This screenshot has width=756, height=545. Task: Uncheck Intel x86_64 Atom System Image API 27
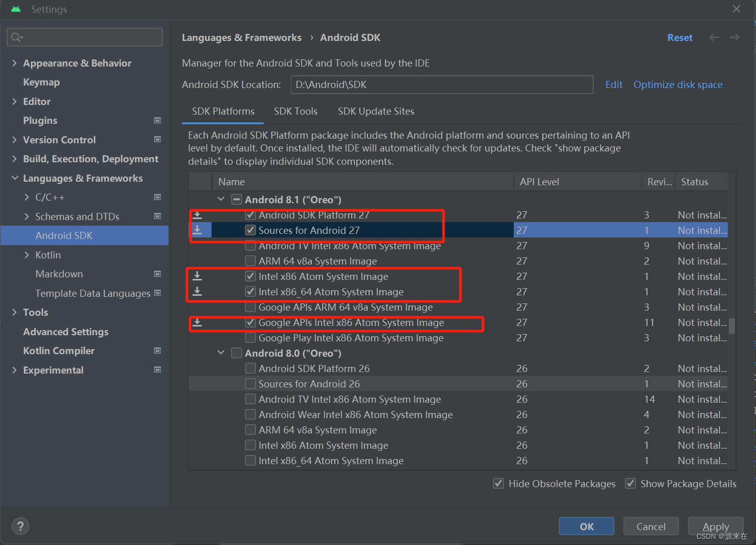point(250,292)
